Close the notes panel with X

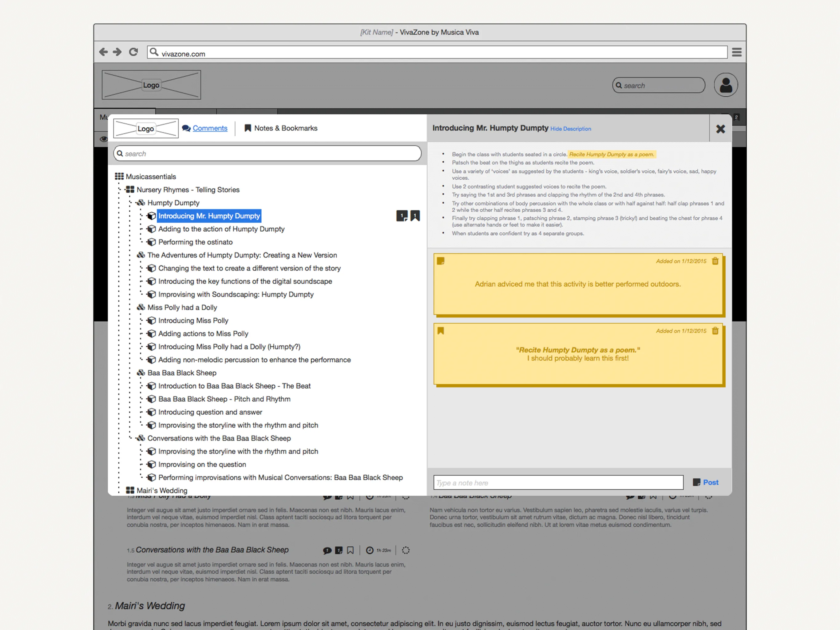coord(720,129)
